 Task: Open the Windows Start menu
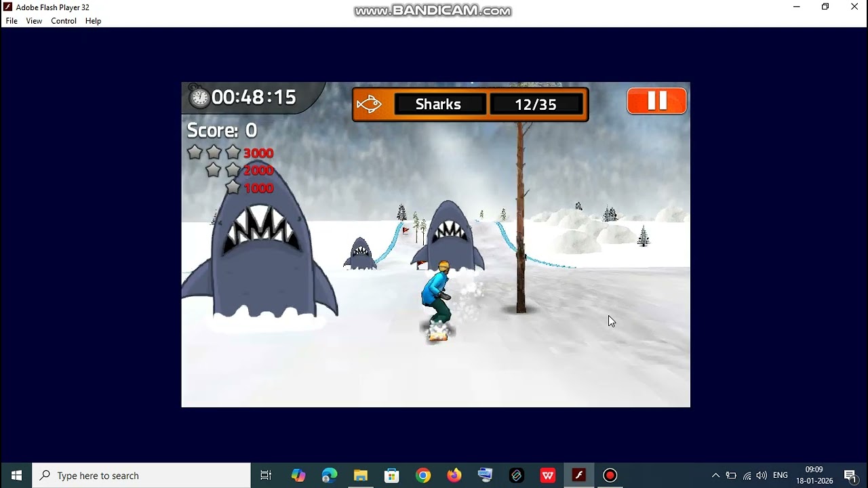(16, 475)
